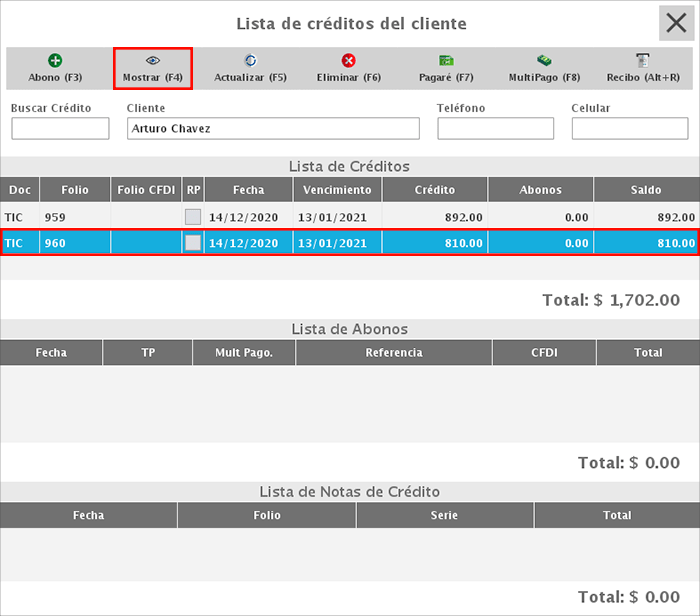Screen dimensions: 700x616
Task: Toggle the RP checkbox for folio 959
Action: coord(193,217)
